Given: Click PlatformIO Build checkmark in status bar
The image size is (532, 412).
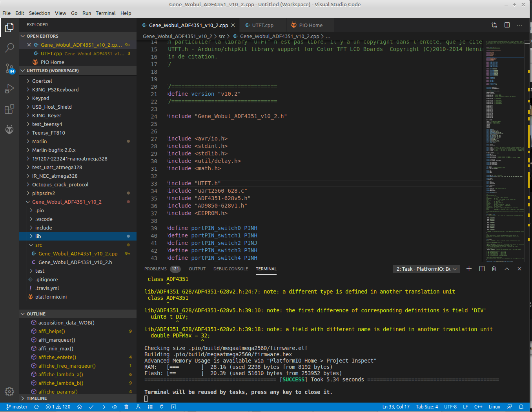Looking at the screenshot, I should click(91, 407).
